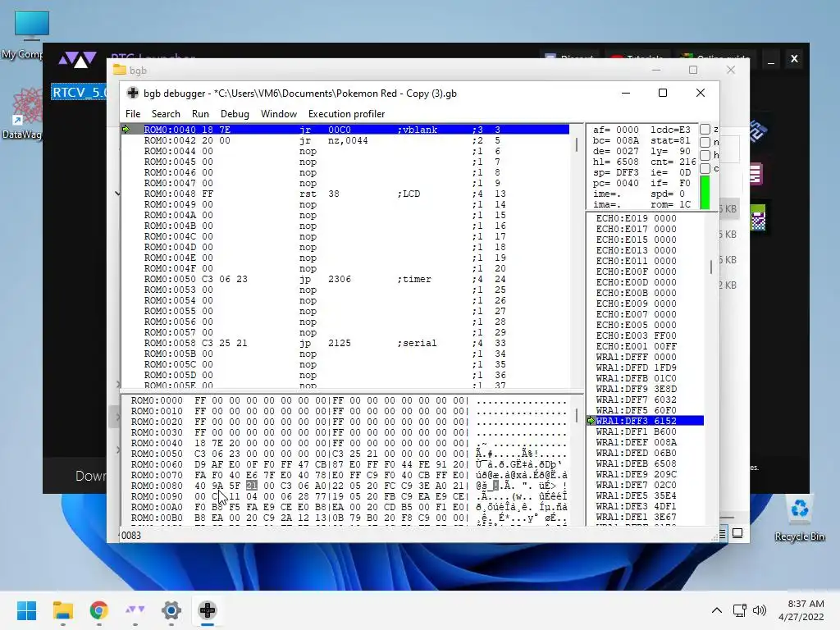
Task: Open volume control tray icon
Action: tap(759, 610)
